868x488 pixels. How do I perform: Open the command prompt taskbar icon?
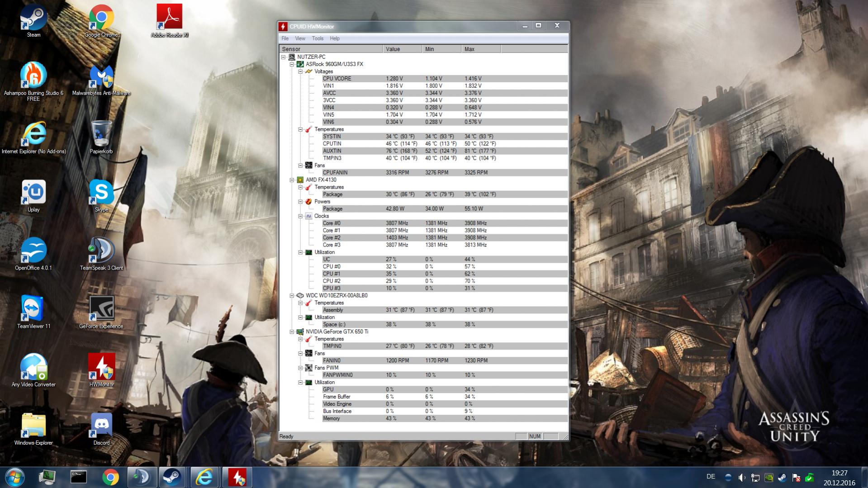78,477
